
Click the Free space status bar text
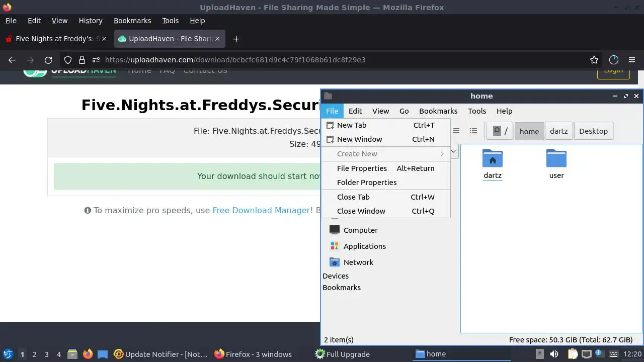(x=571, y=340)
